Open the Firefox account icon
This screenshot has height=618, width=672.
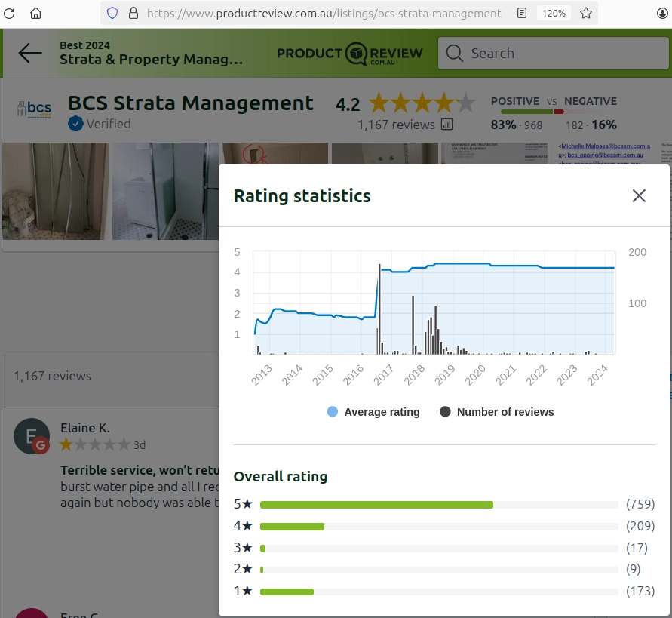click(x=662, y=14)
